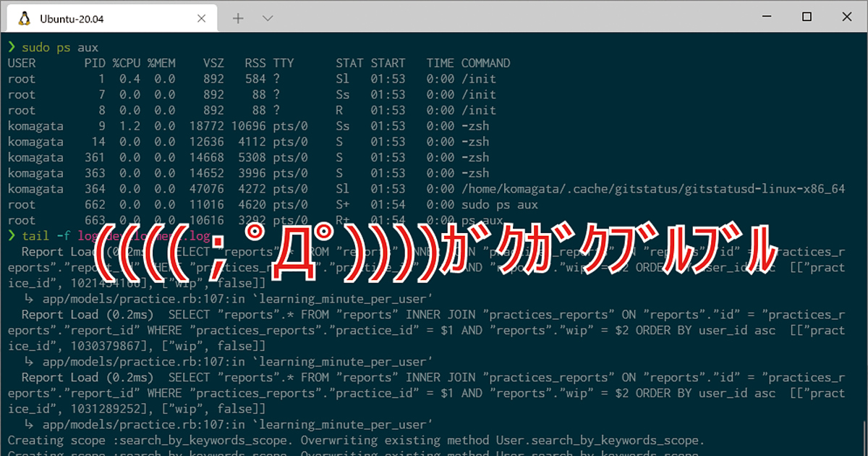This screenshot has height=456, width=868.
Task: Click the USER column header
Action: (x=22, y=63)
